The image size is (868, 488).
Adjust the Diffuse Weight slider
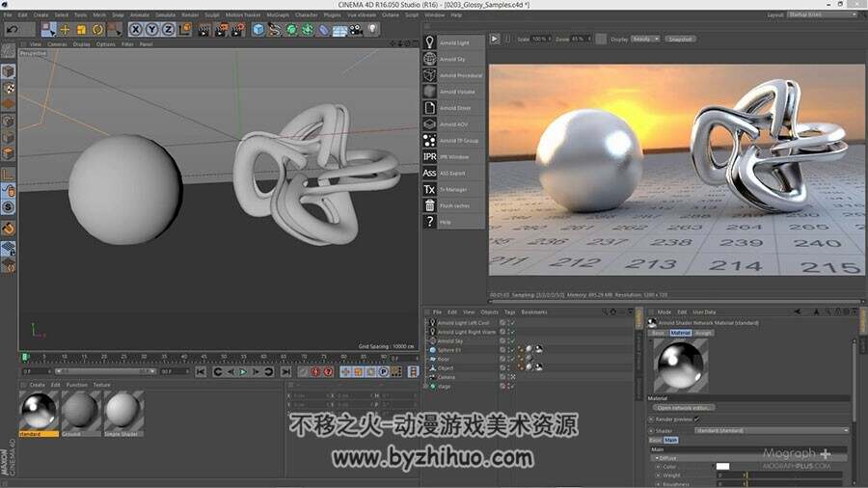[779, 475]
